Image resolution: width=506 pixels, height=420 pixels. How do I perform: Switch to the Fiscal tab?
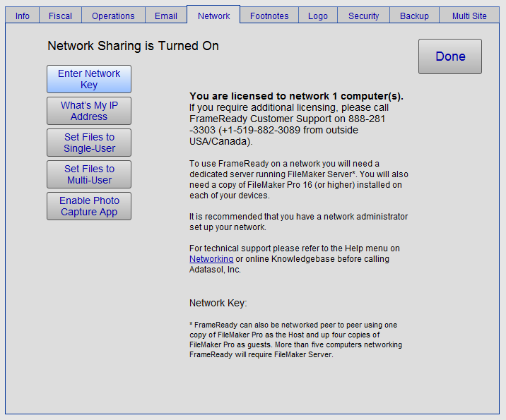point(60,16)
